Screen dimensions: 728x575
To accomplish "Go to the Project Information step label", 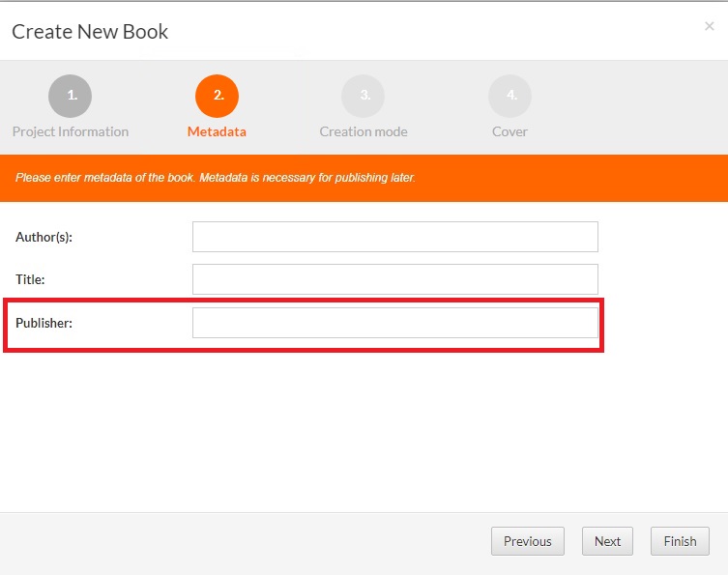I will point(70,131).
